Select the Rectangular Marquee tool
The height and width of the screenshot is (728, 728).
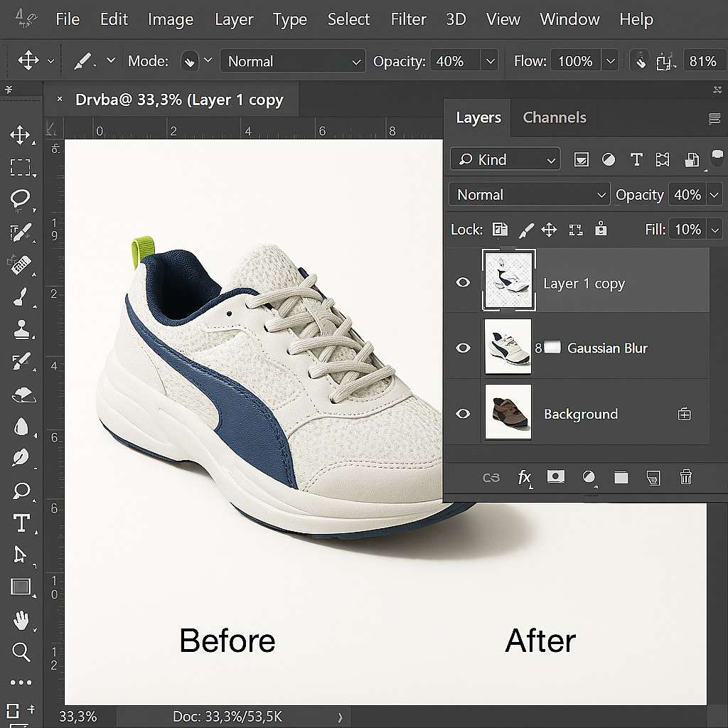[20, 168]
